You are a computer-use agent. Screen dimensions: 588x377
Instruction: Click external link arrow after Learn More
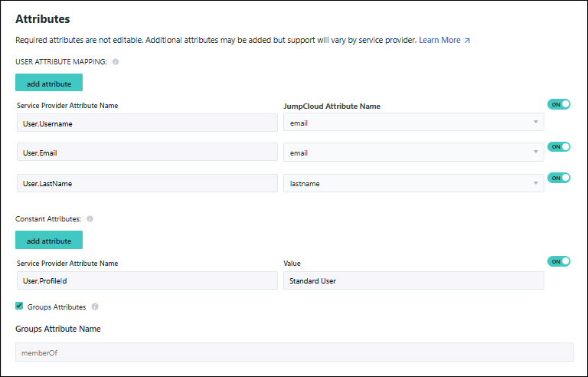(x=467, y=40)
